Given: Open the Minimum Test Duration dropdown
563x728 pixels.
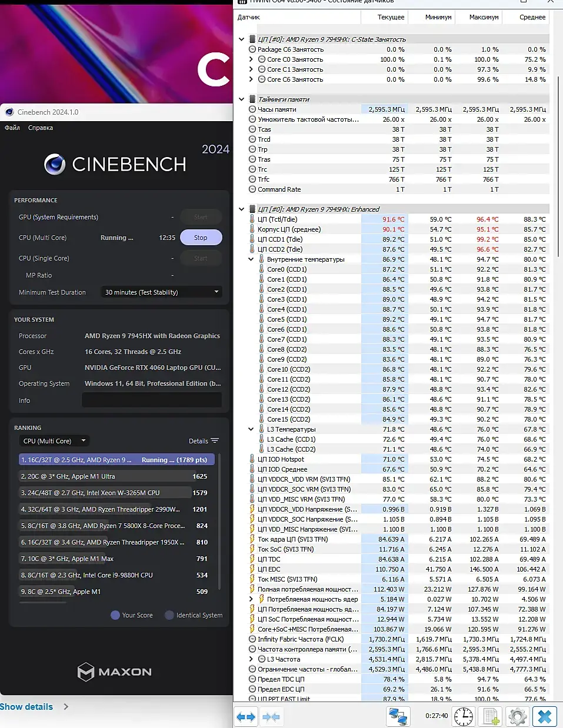Looking at the screenshot, I should pyautogui.click(x=162, y=292).
